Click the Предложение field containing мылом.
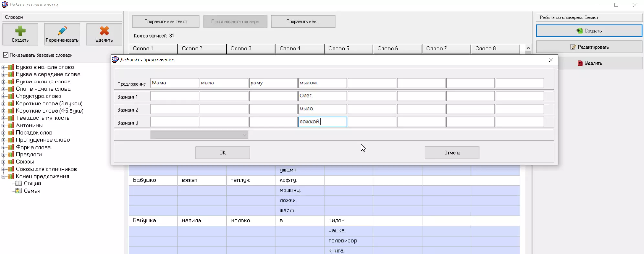The image size is (644, 254). tap(323, 83)
